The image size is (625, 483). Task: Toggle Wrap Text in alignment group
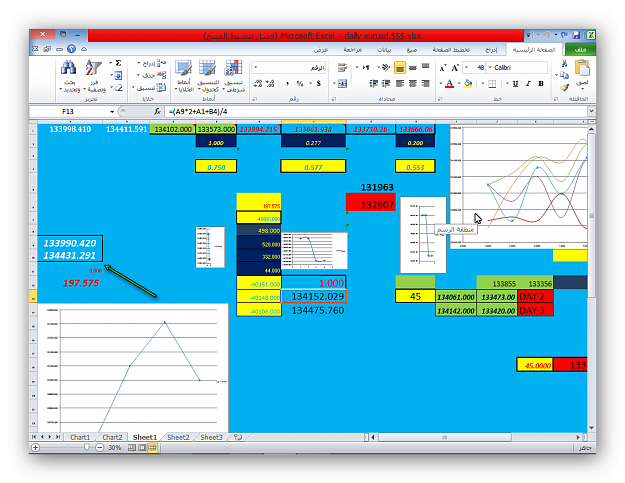(x=342, y=67)
